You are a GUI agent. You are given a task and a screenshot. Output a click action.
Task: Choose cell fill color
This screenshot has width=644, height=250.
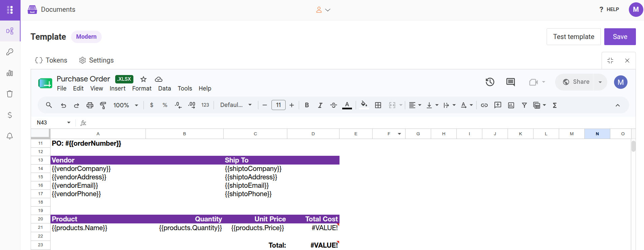364,105
